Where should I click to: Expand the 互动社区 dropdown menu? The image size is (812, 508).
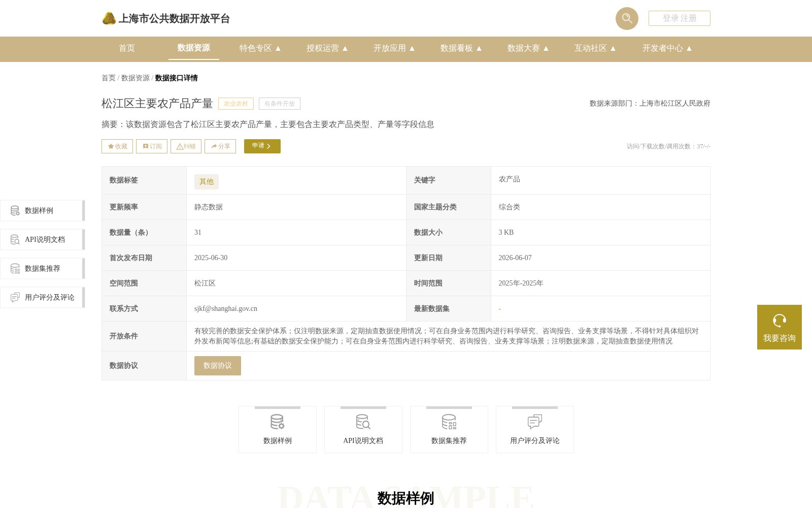[x=595, y=48]
